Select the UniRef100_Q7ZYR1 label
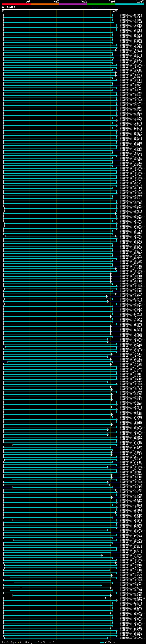The height and width of the screenshot is (644, 146). point(131,93)
